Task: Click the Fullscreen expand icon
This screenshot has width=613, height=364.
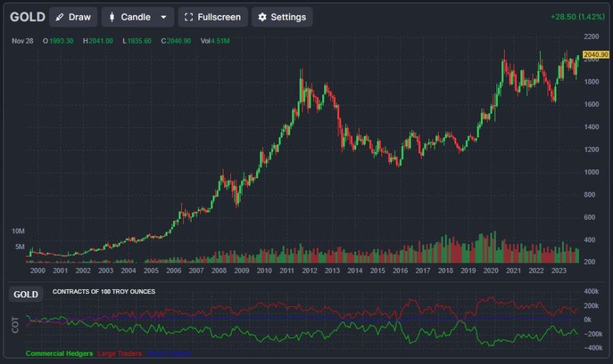Action: (x=189, y=17)
